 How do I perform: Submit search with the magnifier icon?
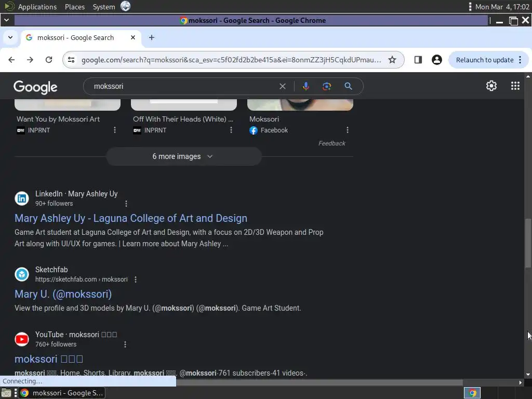pos(348,86)
